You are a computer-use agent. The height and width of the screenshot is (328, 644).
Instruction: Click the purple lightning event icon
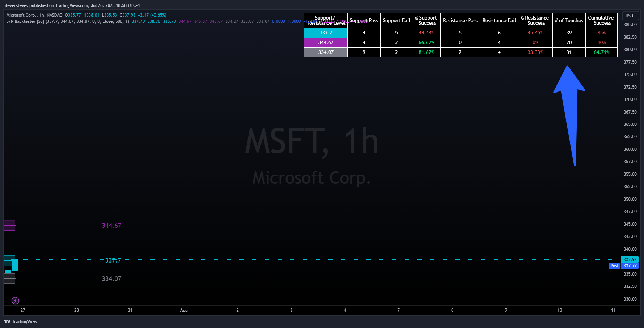(x=15, y=301)
